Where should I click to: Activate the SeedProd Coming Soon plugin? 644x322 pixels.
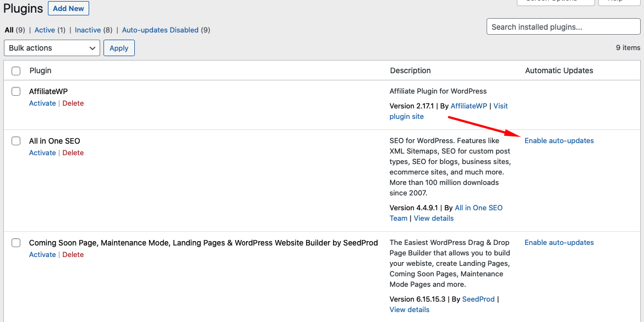[x=42, y=254]
